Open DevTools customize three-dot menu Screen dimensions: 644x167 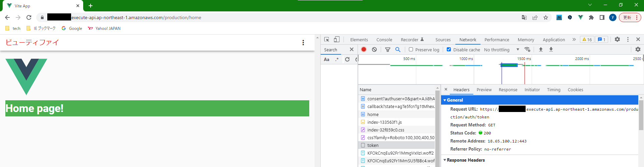tap(628, 39)
